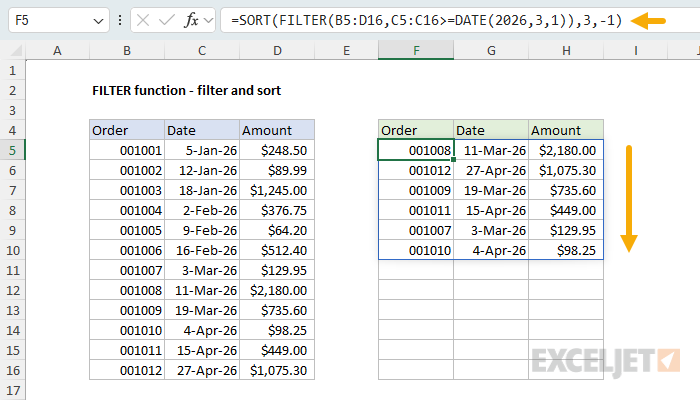
Task: Select cell with amount $64.20
Action: [277, 230]
